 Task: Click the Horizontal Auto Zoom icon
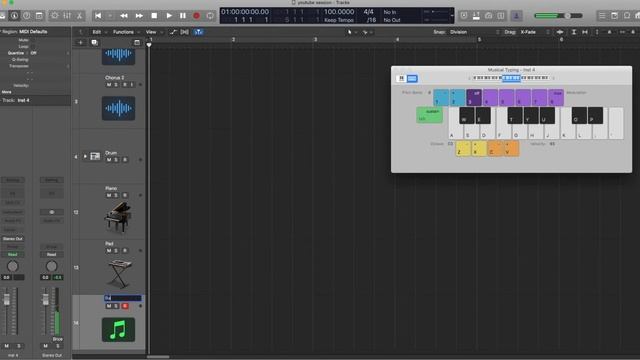[585, 32]
